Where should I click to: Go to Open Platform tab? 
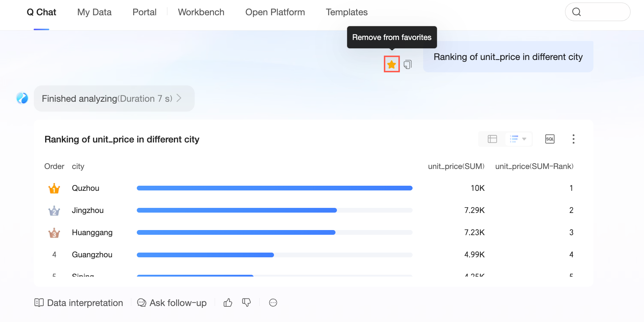pos(275,12)
